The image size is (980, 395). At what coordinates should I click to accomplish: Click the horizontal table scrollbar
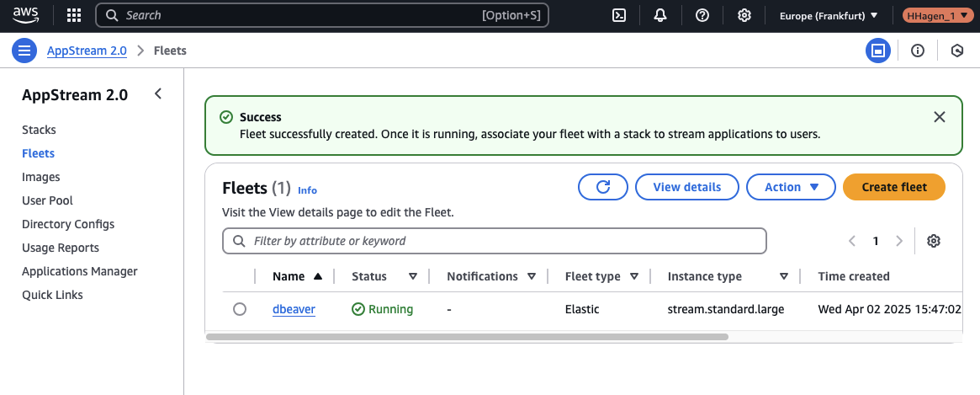466,337
